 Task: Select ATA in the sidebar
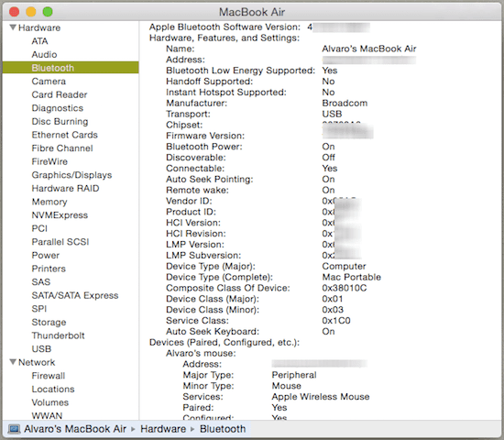click(x=39, y=41)
